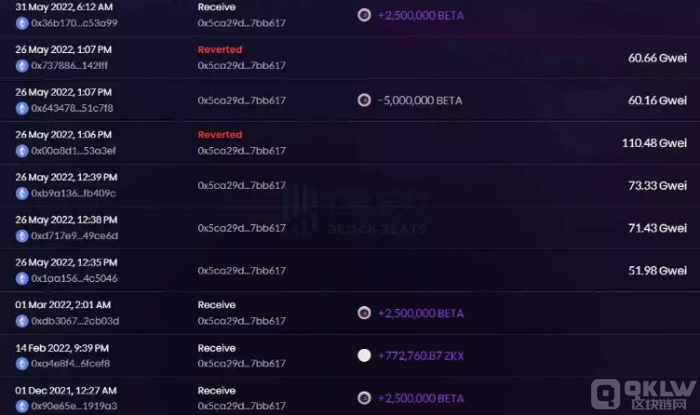Image resolution: width=700 pixels, height=415 pixels.
Task: Click the first red Reverted status label
Action: tap(220, 50)
